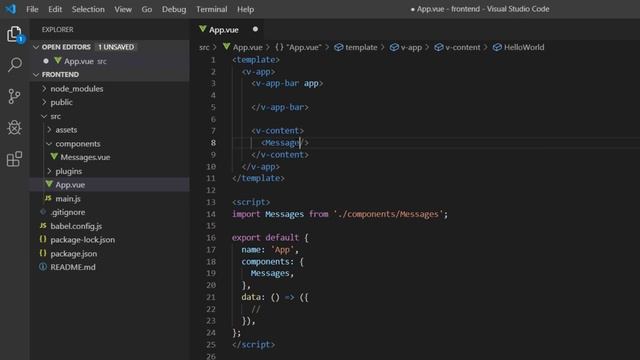Select the App.vue editor tab
Image resolution: width=640 pixels, height=360 pixels.
[x=227, y=29]
